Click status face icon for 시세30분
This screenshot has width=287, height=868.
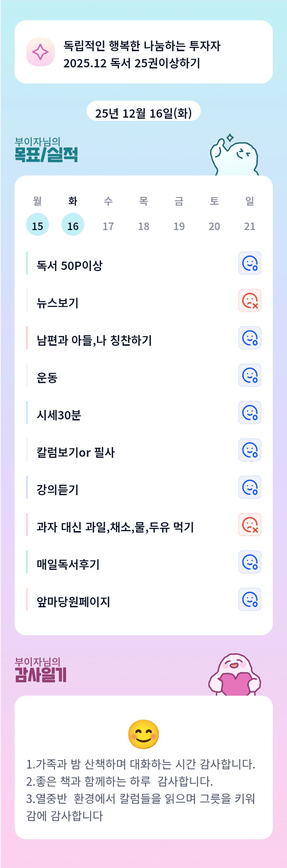[250, 413]
